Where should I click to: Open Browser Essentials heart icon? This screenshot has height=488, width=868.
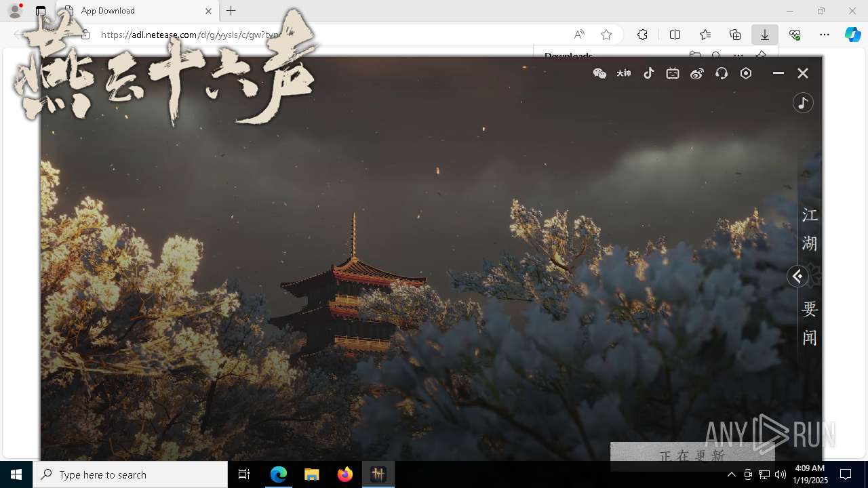pos(795,35)
